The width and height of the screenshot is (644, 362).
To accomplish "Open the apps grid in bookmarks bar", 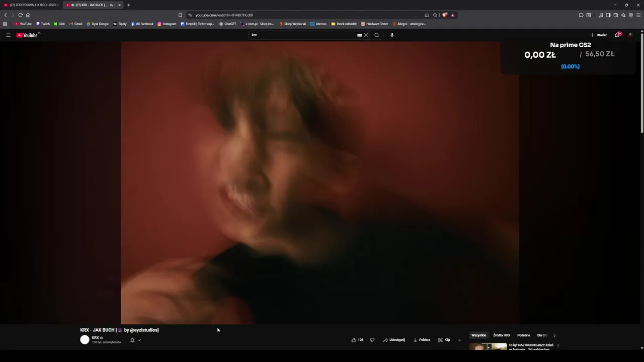I will coord(5,24).
